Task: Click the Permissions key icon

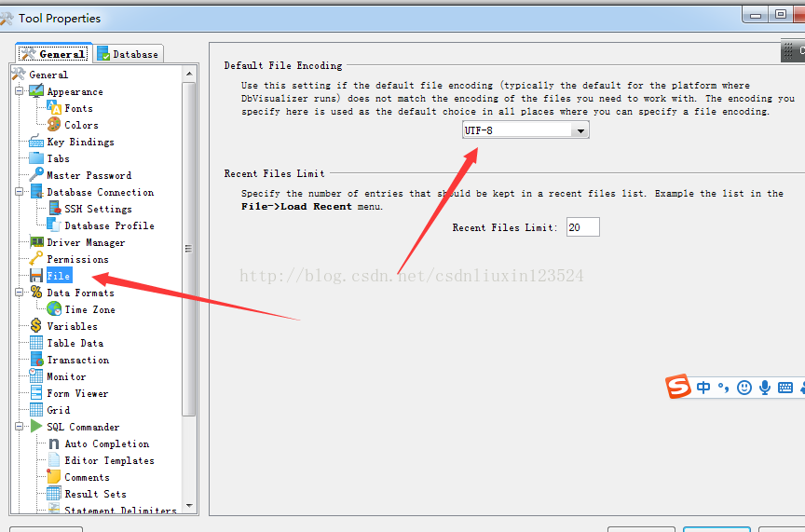Action: (36, 259)
